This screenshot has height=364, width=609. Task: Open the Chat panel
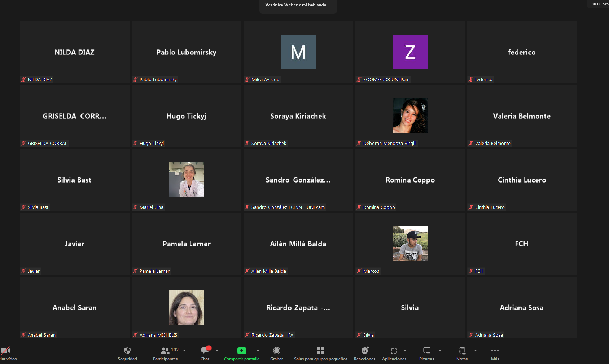(x=205, y=354)
